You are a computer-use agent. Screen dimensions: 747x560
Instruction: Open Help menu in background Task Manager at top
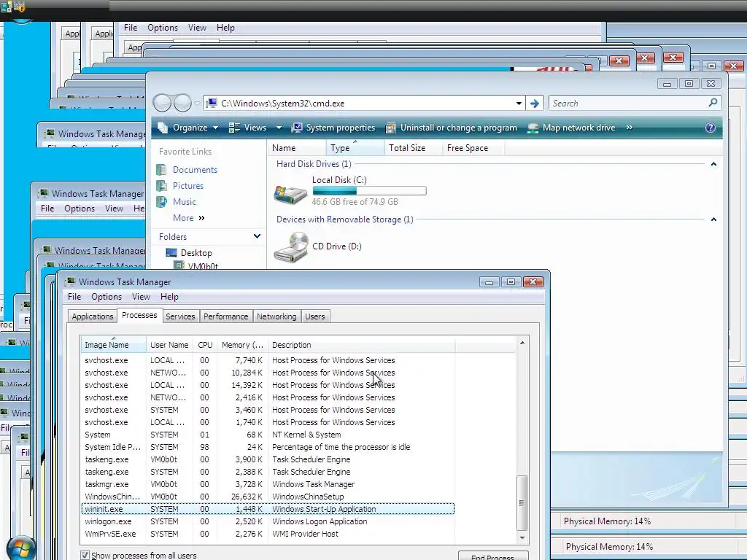225,28
